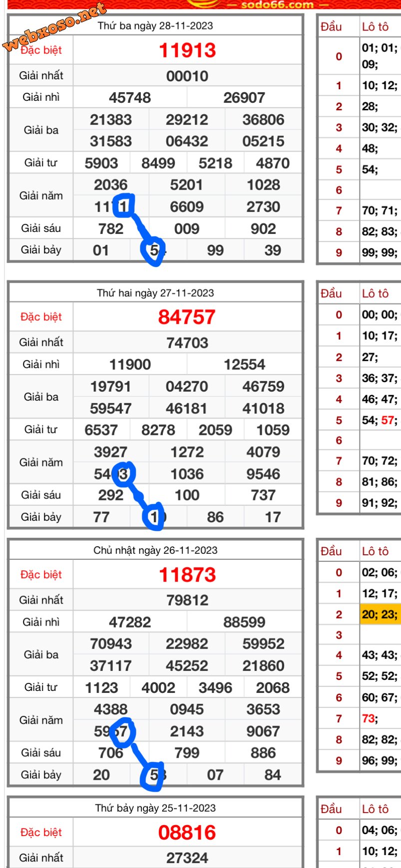
Task: Open the Thứ bảy ngày 25-11-2023 header
Action: coord(155,808)
